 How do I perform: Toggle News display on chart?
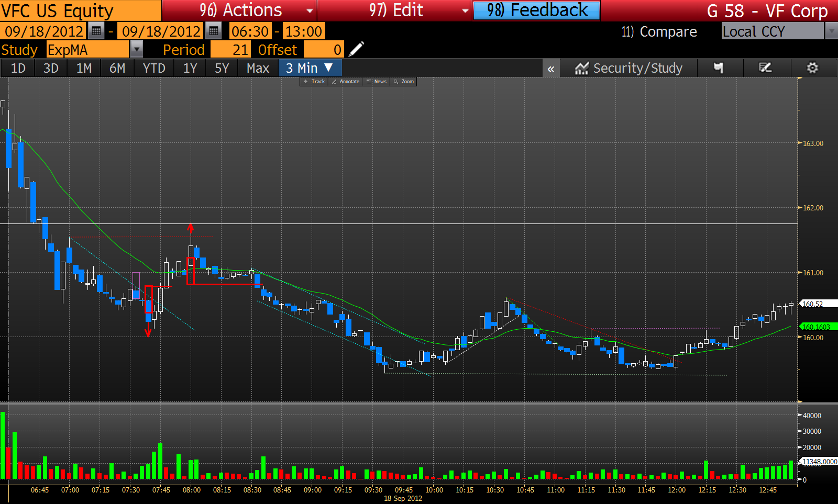point(377,82)
